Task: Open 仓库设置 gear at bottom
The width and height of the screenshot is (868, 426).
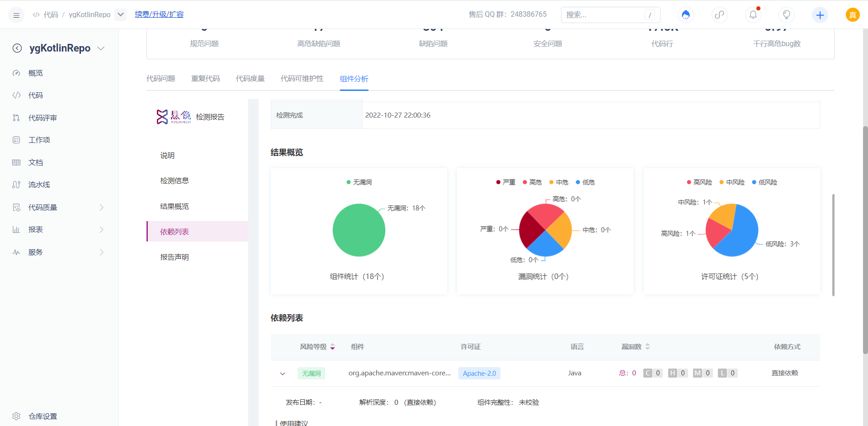Action: 16,417
